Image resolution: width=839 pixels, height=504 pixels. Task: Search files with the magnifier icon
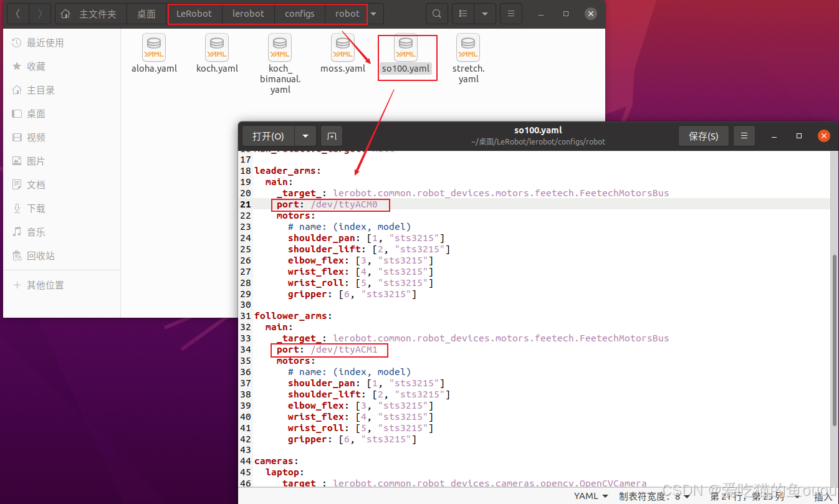click(x=437, y=14)
